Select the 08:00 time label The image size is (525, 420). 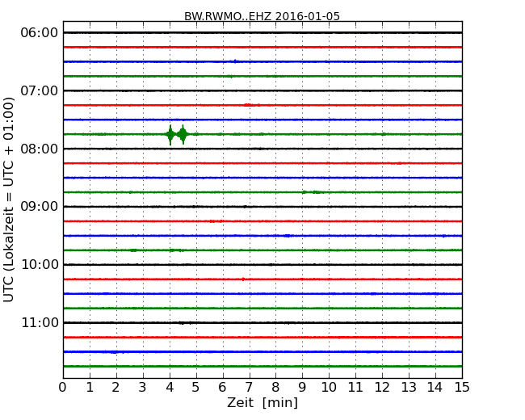click(40, 149)
